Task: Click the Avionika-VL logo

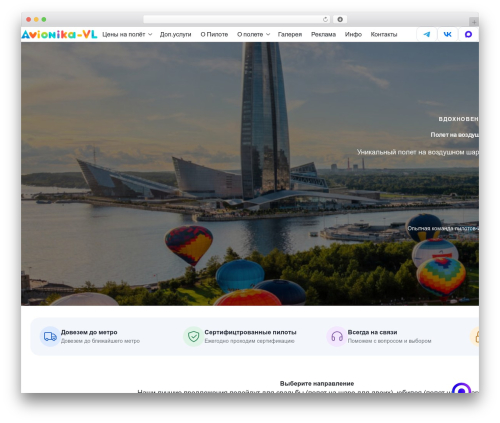Action: point(59,34)
